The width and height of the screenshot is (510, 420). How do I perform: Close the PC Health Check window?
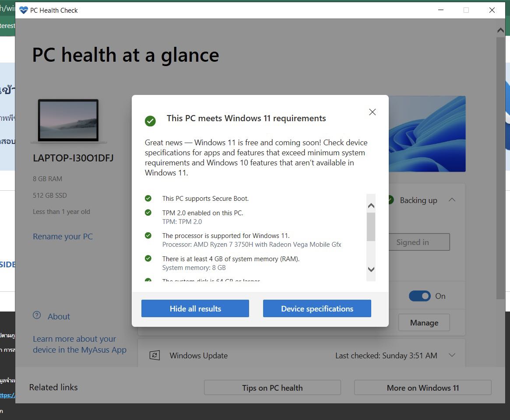coord(492,10)
